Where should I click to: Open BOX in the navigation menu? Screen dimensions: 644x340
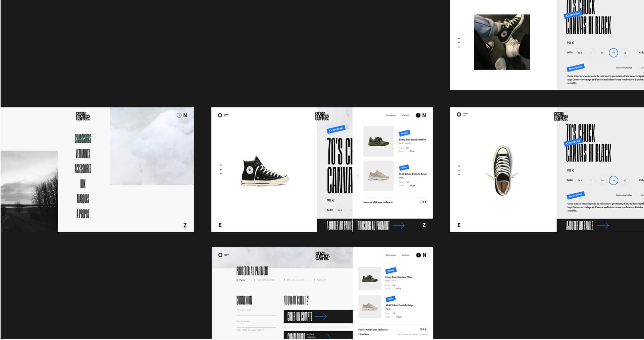tap(83, 184)
